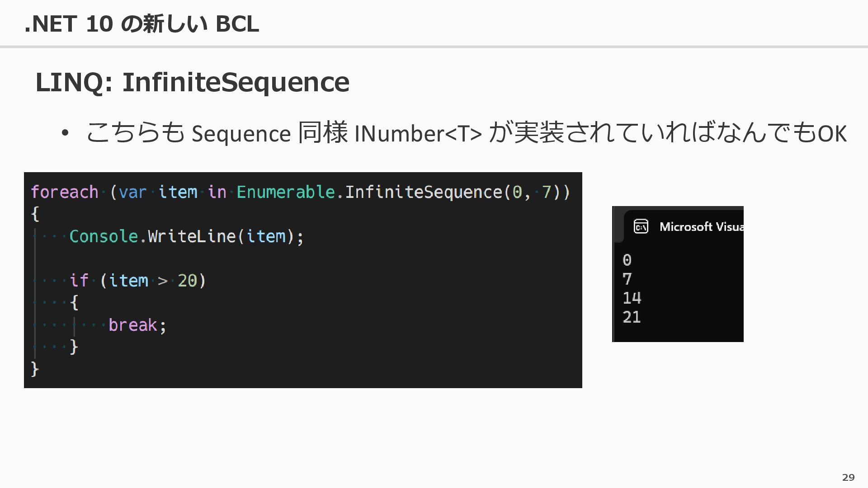
Task: Click 'Console' class name in code
Action: (104, 236)
